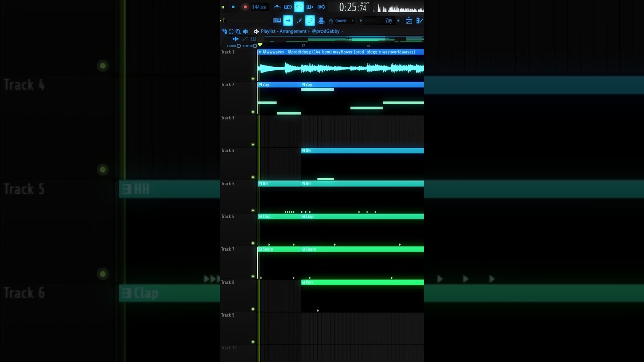The width and height of the screenshot is (644, 362).
Task: Mute Track 3 using its green switch
Action: coord(253,145)
